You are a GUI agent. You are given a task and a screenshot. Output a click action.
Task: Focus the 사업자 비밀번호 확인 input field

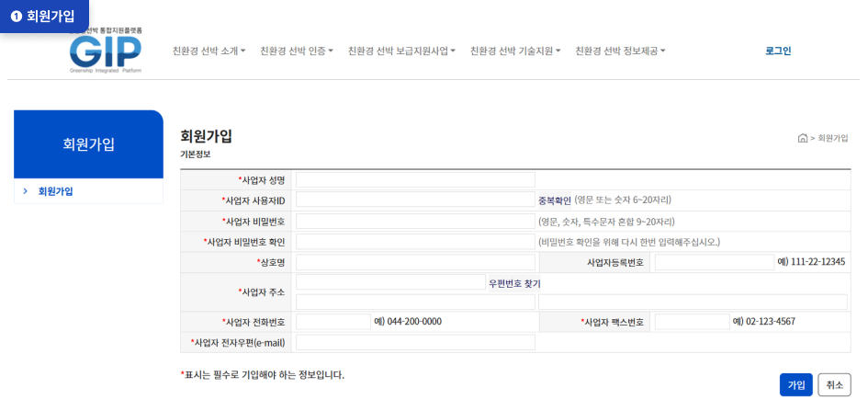click(416, 242)
